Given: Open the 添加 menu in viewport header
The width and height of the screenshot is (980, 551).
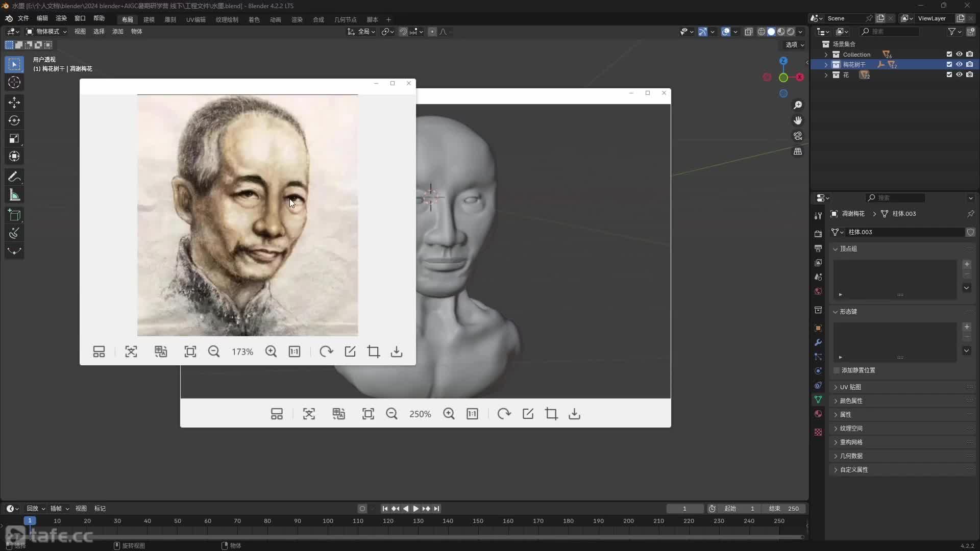Looking at the screenshot, I should tap(118, 32).
